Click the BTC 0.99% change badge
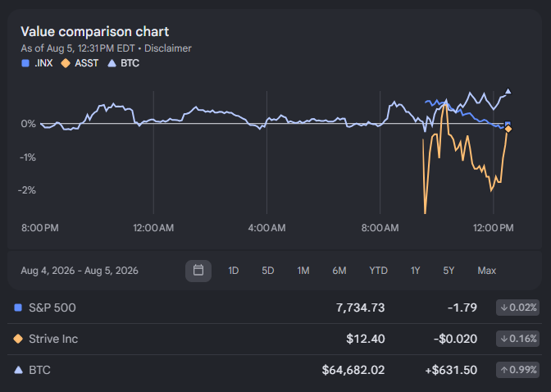 tap(517, 370)
